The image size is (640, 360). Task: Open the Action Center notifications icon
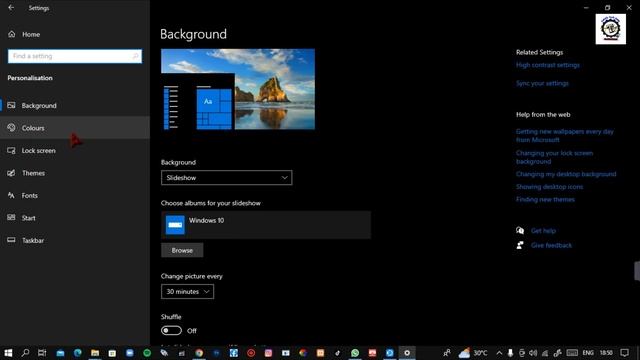pos(624,353)
